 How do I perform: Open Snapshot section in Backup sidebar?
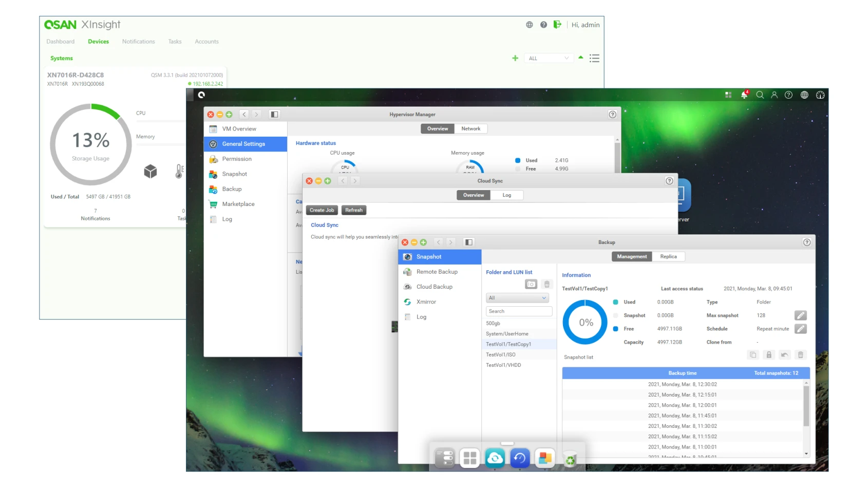[x=440, y=257]
